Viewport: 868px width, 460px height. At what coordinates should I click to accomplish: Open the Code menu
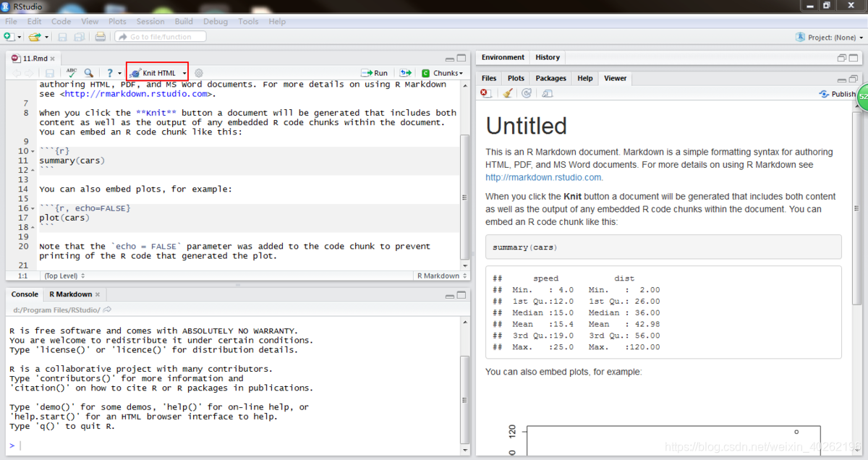61,22
